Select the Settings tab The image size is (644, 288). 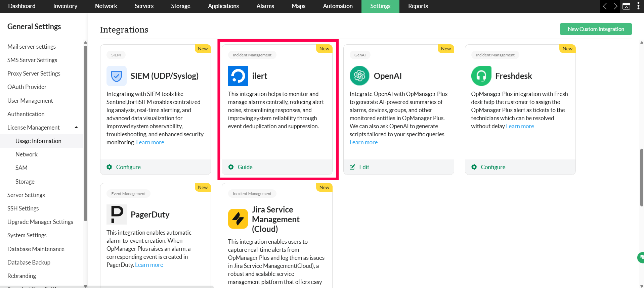pyautogui.click(x=380, y=6)
